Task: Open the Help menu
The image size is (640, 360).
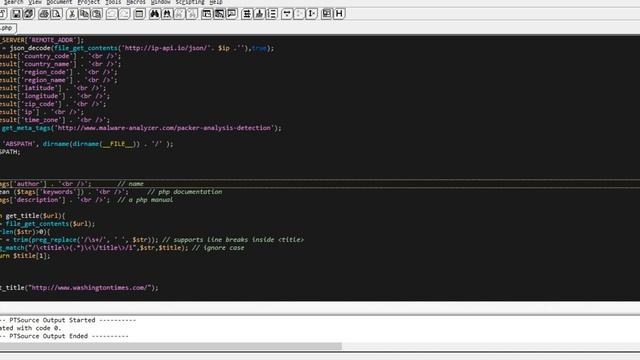Action: pos(216,2)
